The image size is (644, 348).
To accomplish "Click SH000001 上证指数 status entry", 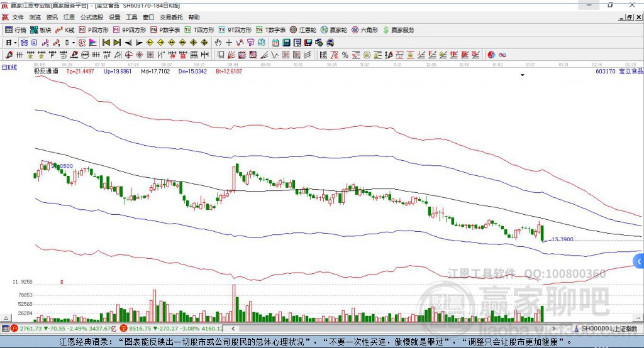I will tap(606, 329).
